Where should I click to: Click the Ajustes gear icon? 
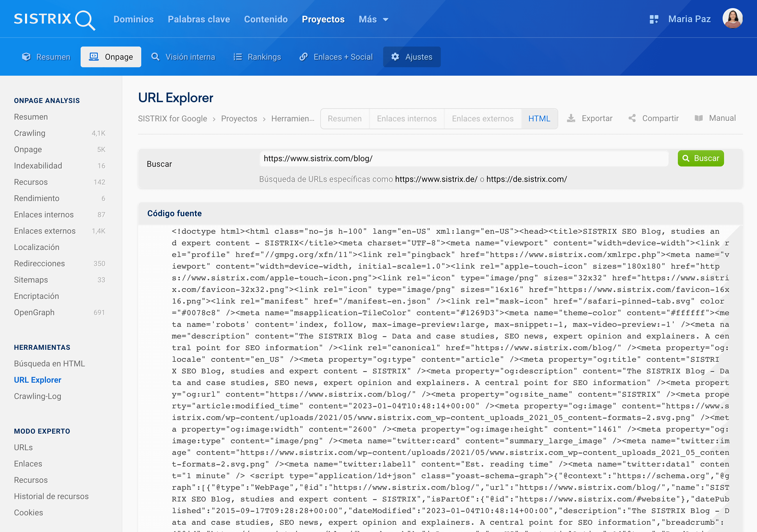pyautogui.click(x=395, y=57)
